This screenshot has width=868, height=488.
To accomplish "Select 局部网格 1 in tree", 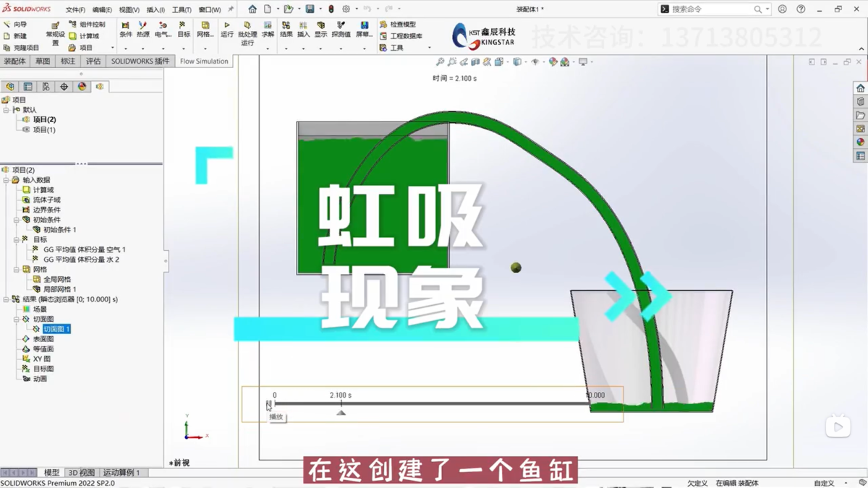I will point(59,289).
